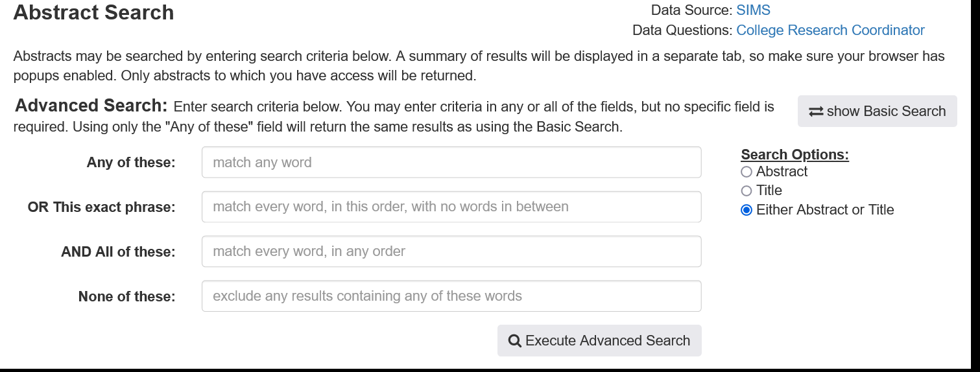This screenshot has width=980, height=372.
Task: Click the swap arrows icon for Basic Search
Action: 816,111
